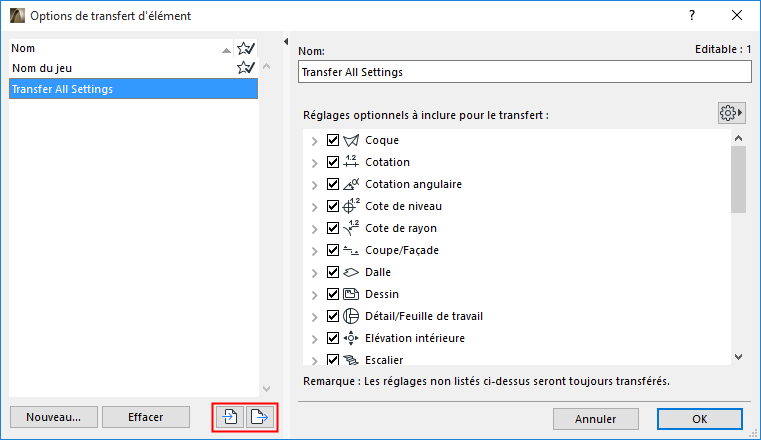Expand the Détail/Feuille de travail item
Image resolution: width=761 pixels, height=440 pixels.
[315, 316]
